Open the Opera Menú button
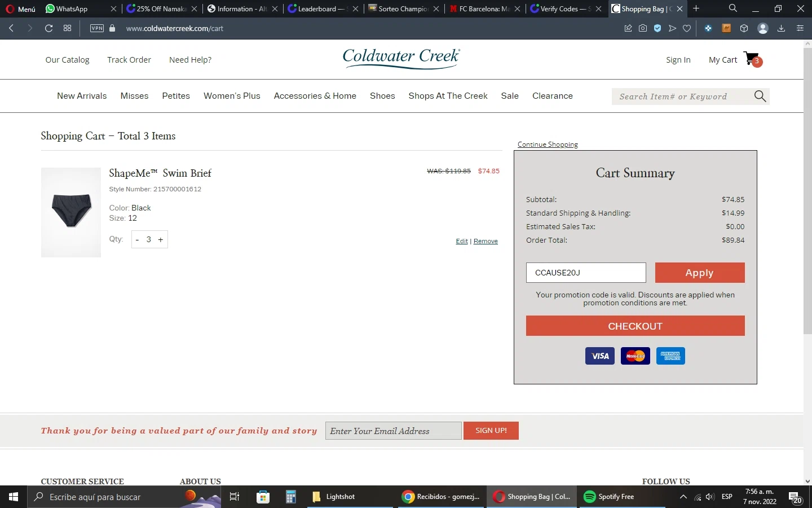812x508 pixels. pyautogui.click(x=20, y=8)
